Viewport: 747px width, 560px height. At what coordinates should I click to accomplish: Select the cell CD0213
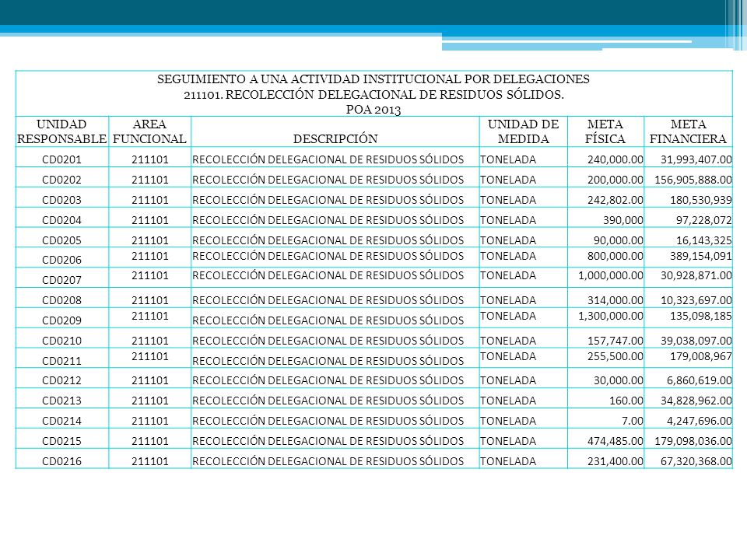click(x=62, y=401)
